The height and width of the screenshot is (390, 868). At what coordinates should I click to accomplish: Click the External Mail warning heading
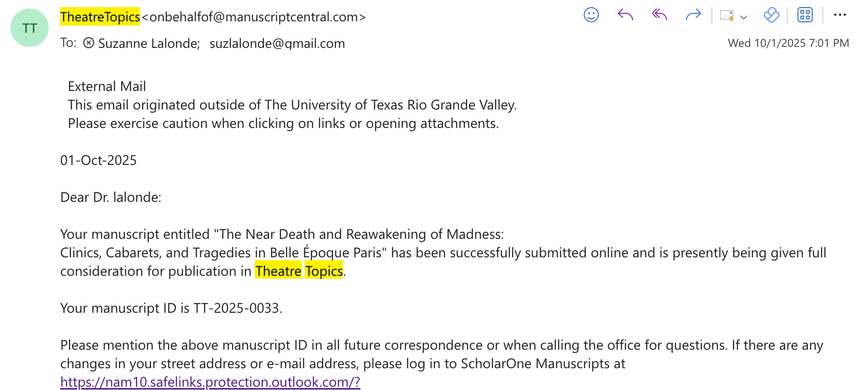(107, 86)
